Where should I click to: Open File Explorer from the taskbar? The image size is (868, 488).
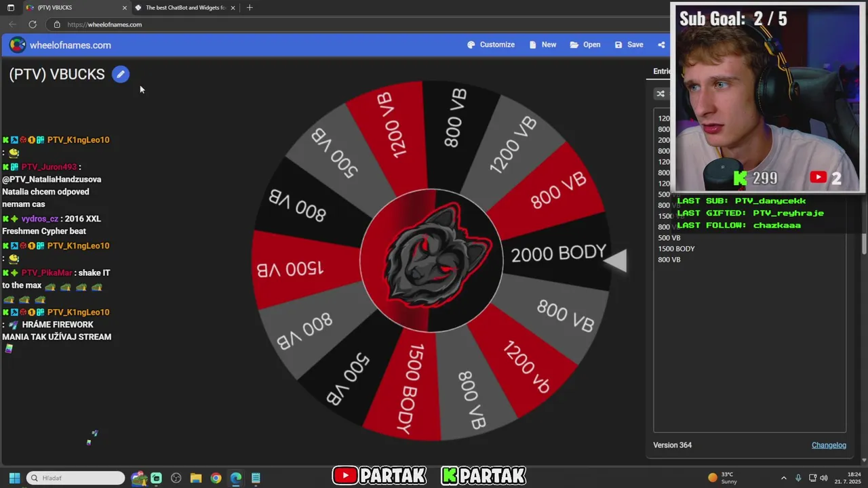click(196, 478)
